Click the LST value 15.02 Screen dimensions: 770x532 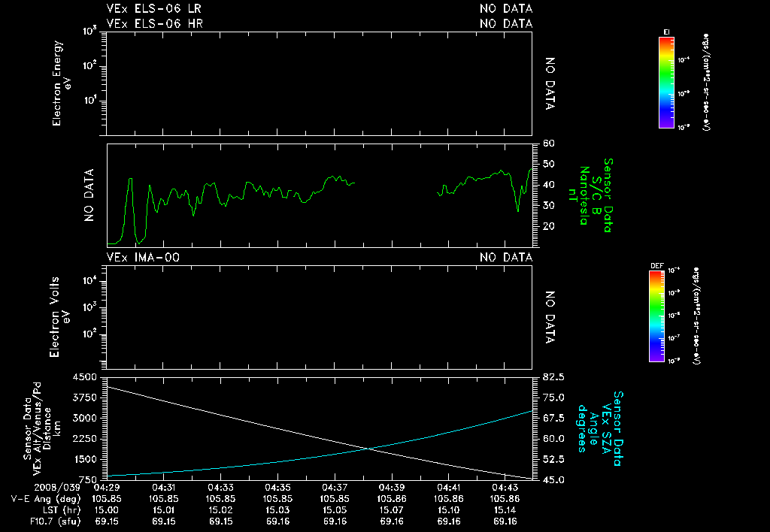220,510
